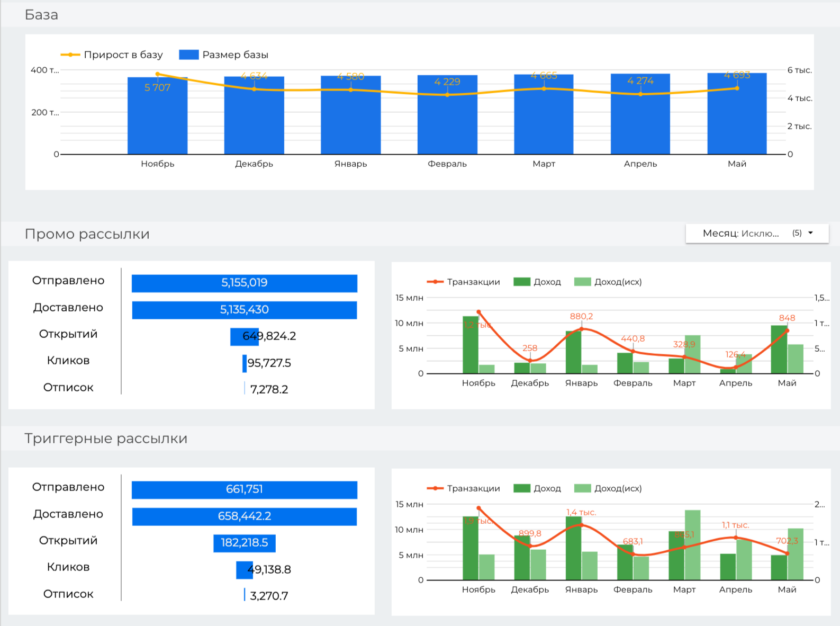840x626 pixels.
Task: Click the Размер базы legend swatch
Action: click(x=189, y=55)
